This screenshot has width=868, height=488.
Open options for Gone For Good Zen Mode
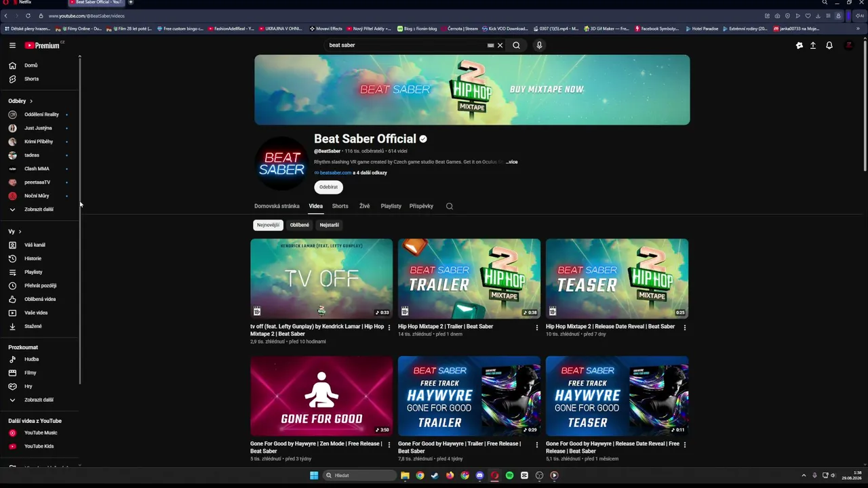pyautogui.click(x=389, y=445)
